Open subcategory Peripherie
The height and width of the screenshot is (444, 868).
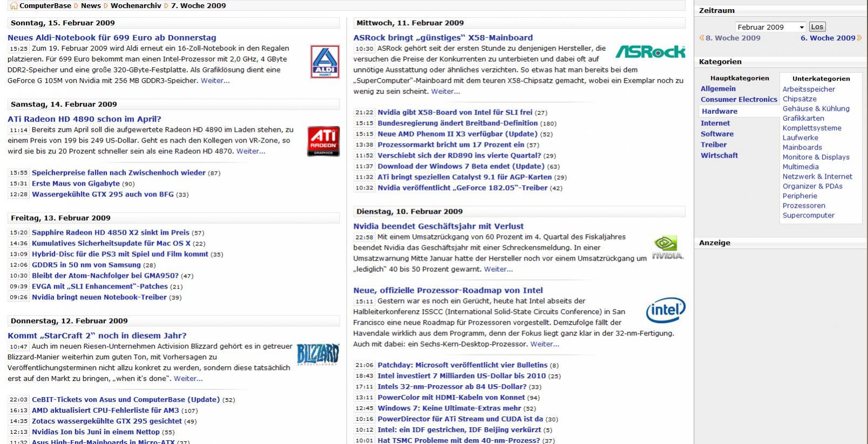[x=800, y=196]
